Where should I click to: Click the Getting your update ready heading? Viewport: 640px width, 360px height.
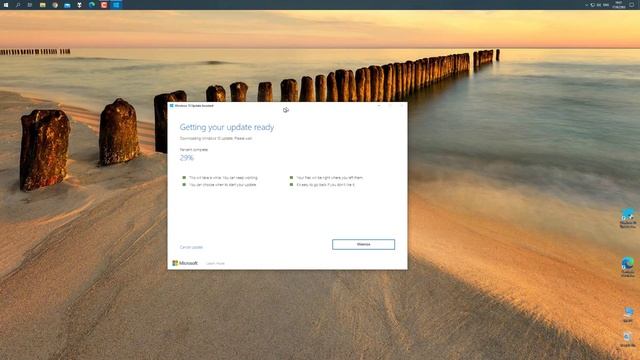click(x=227, y=127)
